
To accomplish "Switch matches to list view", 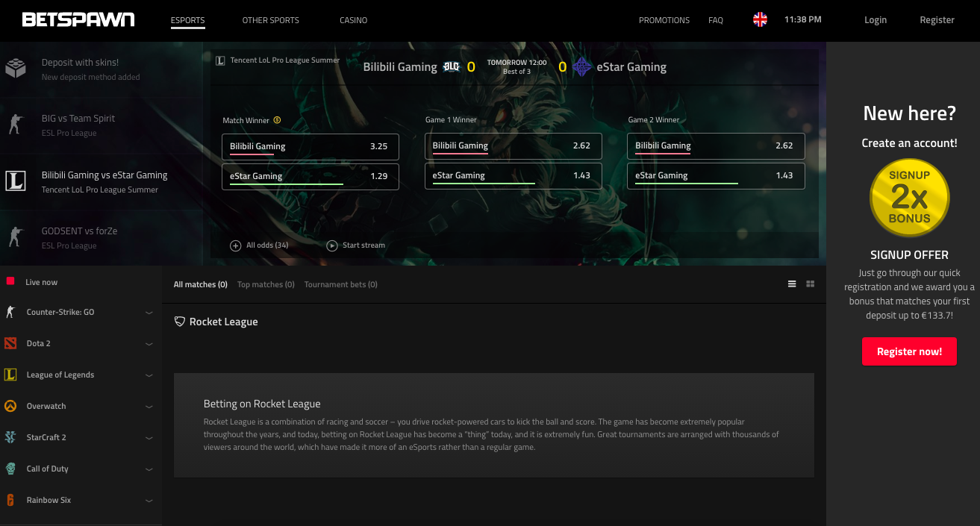I will (792, 284).
